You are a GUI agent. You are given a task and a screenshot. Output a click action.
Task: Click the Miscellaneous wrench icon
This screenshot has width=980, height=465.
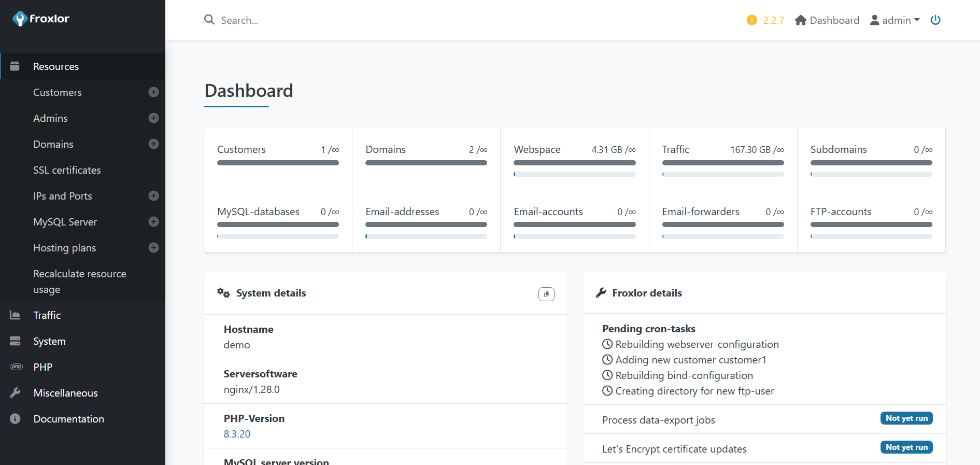pyautogui.click(x=15, y=393)
